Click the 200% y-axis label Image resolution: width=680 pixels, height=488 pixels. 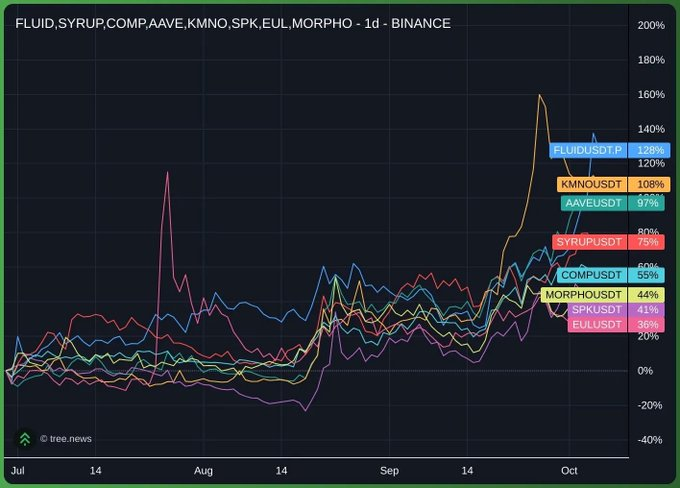pyautogui.click(x=651, y=25)
